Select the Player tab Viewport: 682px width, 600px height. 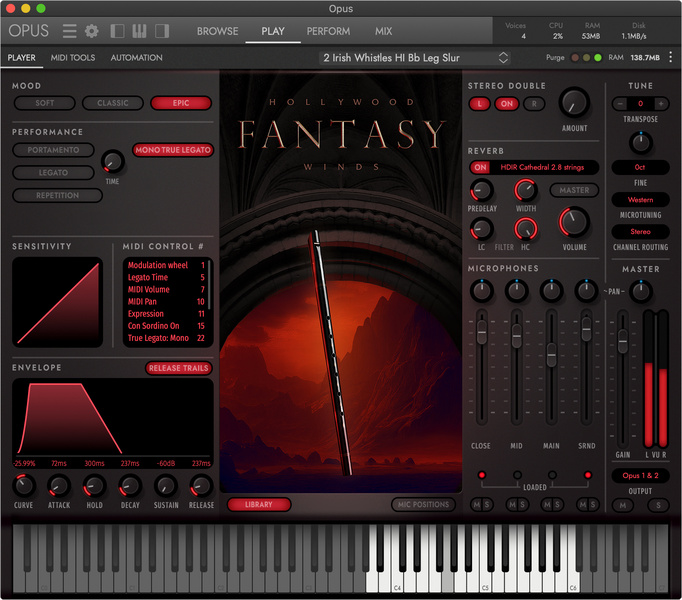click(x=21, y=57)
